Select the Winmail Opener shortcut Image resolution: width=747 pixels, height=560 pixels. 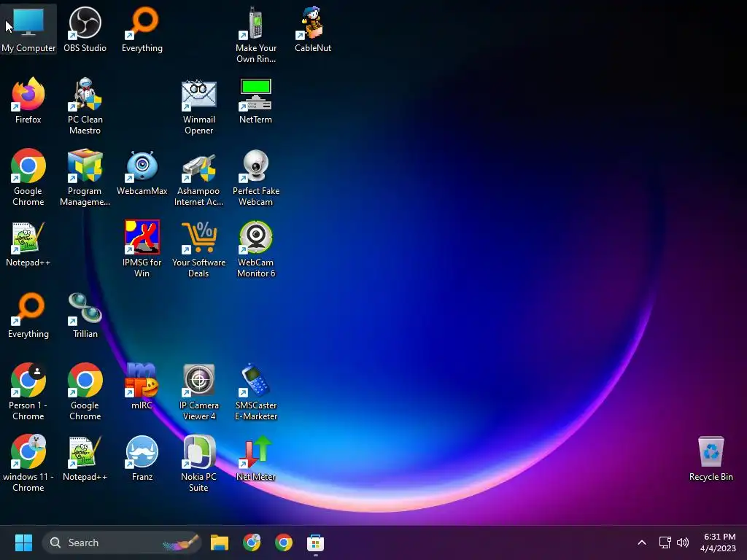[199, 106]
